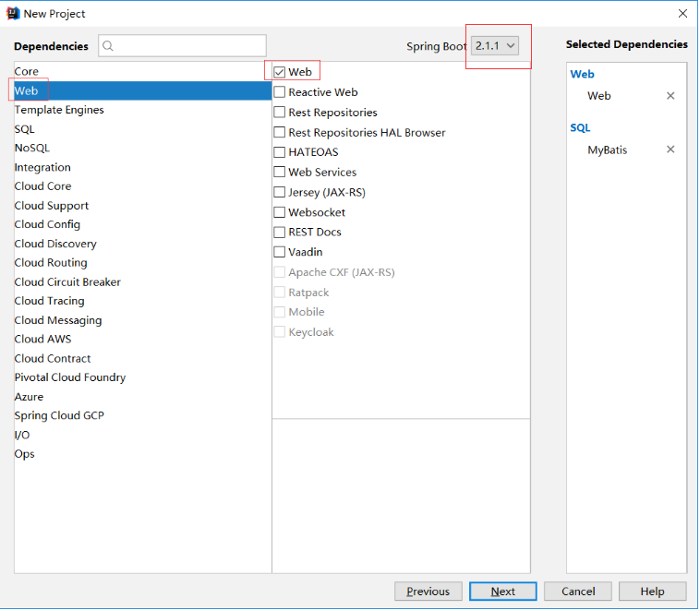Click the greyed-out Keycloak checkbox

tap(280, 332)
